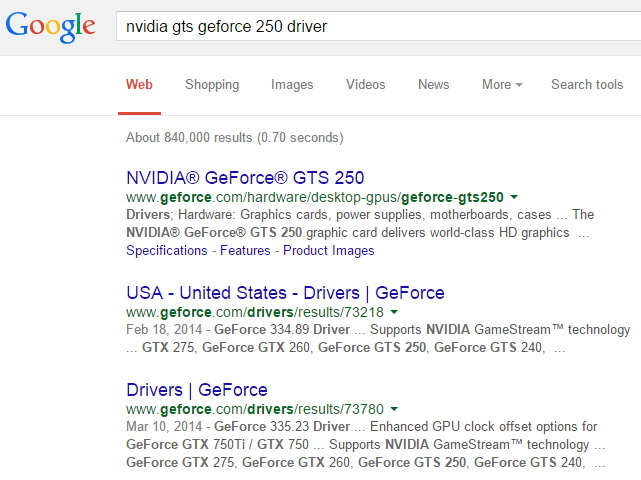Image resolution: width=641 pixels, height=480 pixels.
Task: Expand arrow next to geforce-gts250 URL
Action: (514, 198)
